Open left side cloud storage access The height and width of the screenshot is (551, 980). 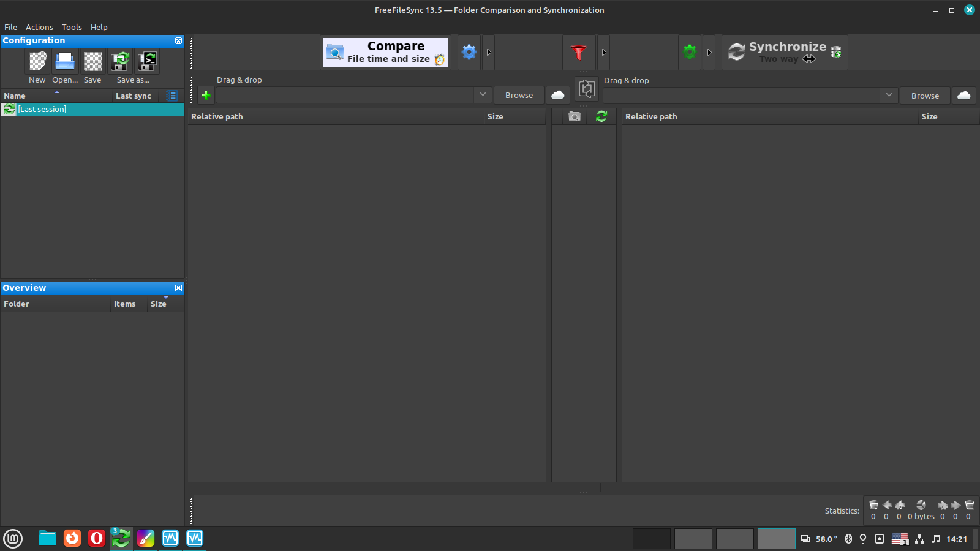pyautogui.click(x=558, y=95)
